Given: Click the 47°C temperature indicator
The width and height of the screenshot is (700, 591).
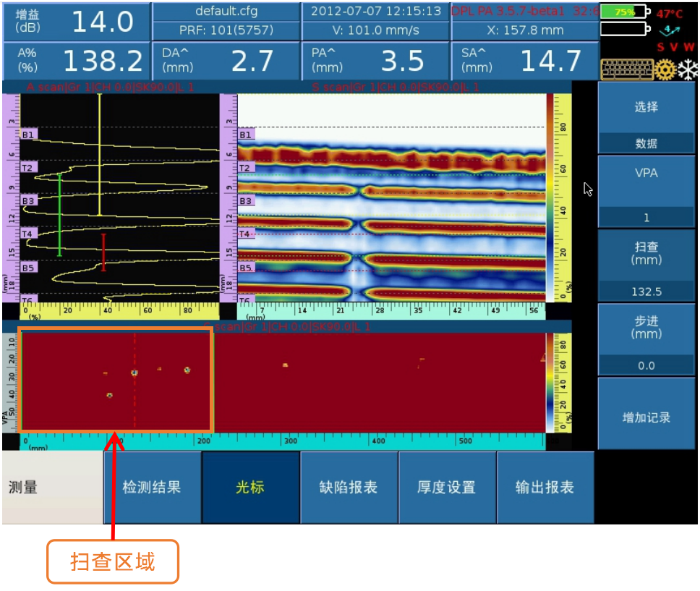Looking at the screenshot, I should [x=670, y=14].
